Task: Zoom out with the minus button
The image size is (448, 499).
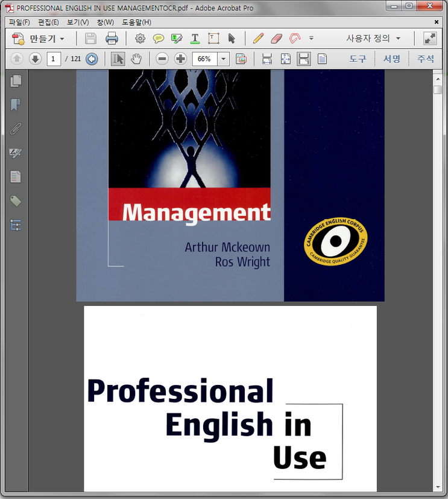Action: 162,59
